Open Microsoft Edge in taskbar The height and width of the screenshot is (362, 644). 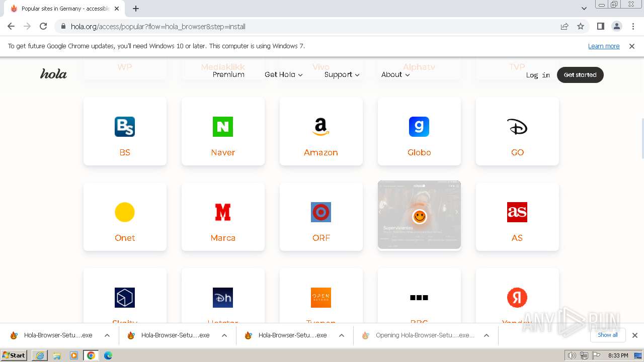pyautogui.click(x=108, y=355)
